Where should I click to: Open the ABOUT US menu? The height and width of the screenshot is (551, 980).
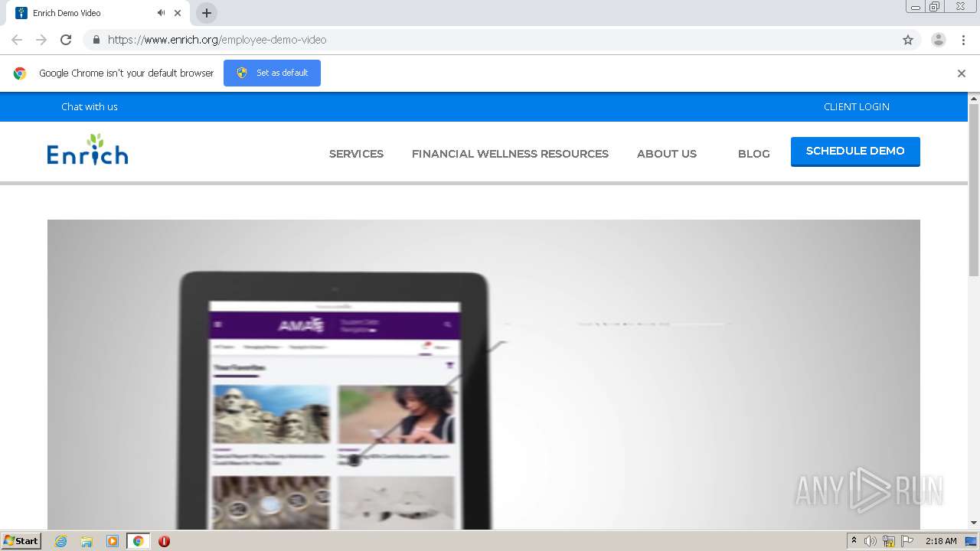[667, 154]
